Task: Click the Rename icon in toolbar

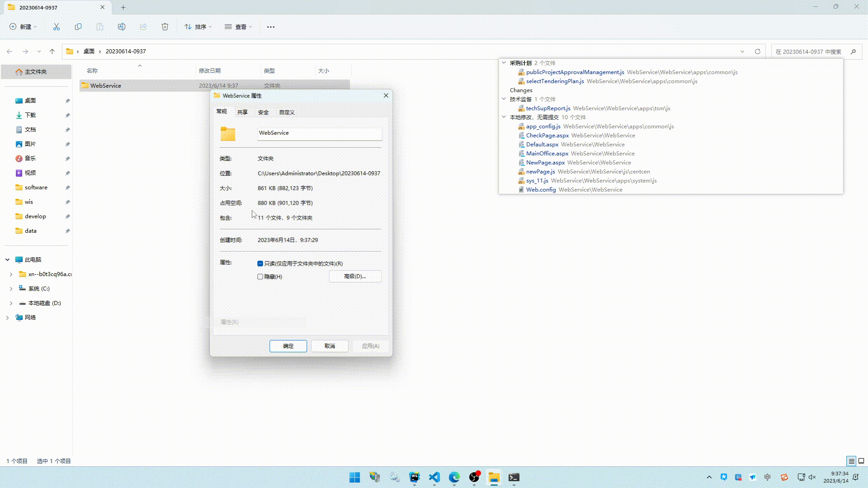Action: [x=122, y=27]
